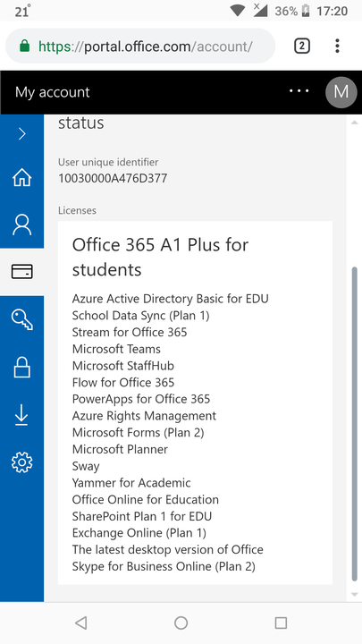
Task: Click Microsoft Forms (Plan 2) entry
Action: [138, 433]
